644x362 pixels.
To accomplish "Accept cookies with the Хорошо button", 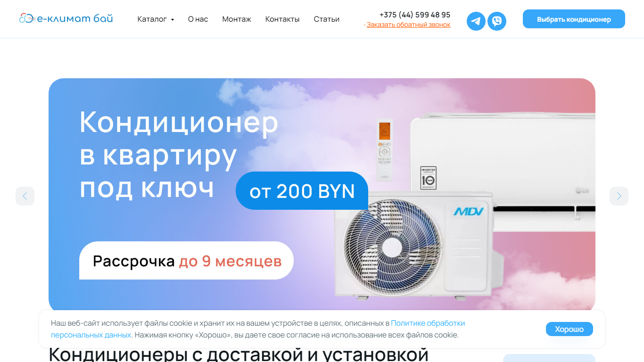I will click(570, 329).
